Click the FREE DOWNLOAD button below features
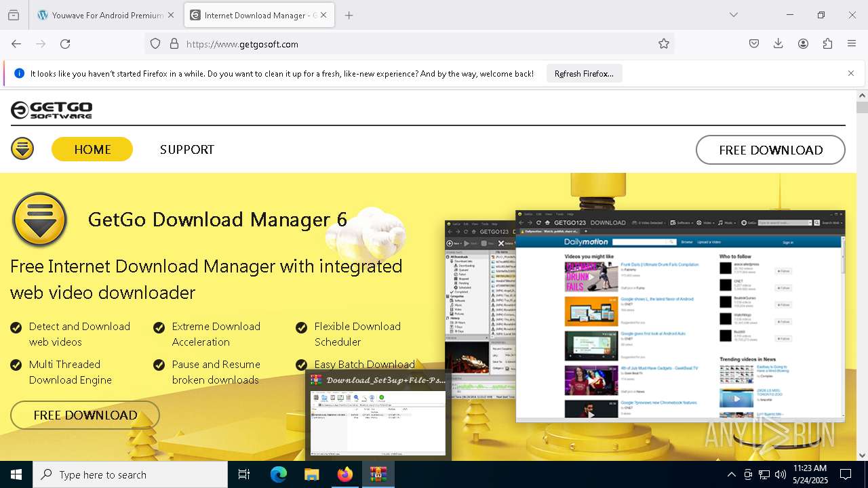 click(x=85, y=415)
